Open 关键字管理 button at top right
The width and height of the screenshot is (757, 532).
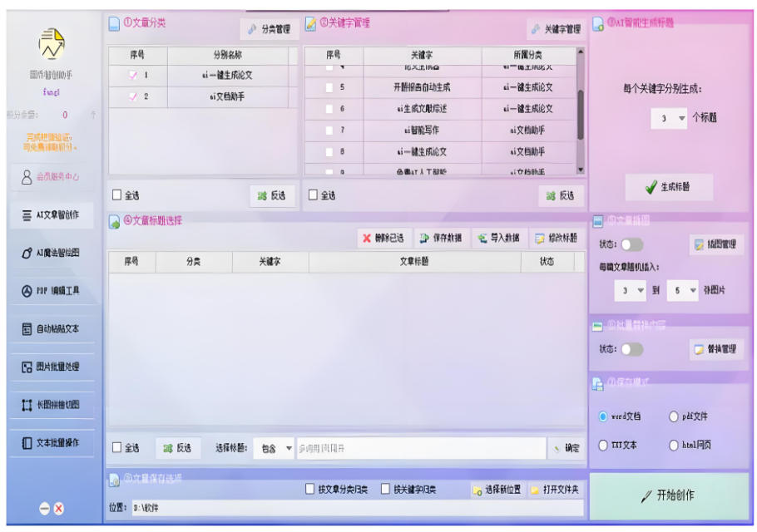tap(556, 29)
